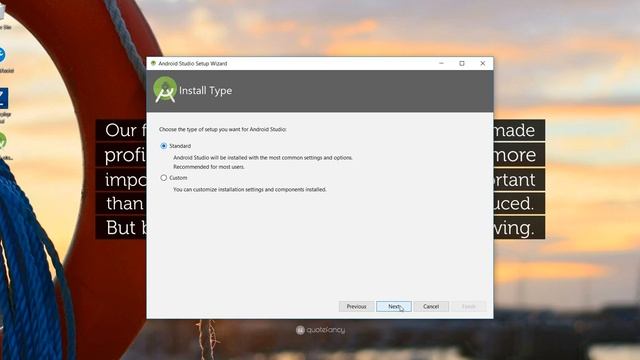
Task: Maximize the Setup Wizard window
Action: click(462, 63)
